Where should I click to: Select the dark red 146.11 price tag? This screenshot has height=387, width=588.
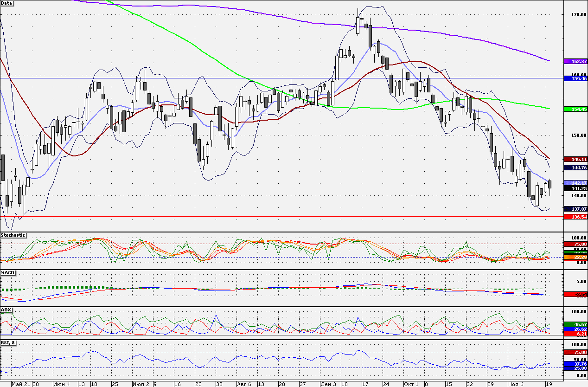pos(575,159)
